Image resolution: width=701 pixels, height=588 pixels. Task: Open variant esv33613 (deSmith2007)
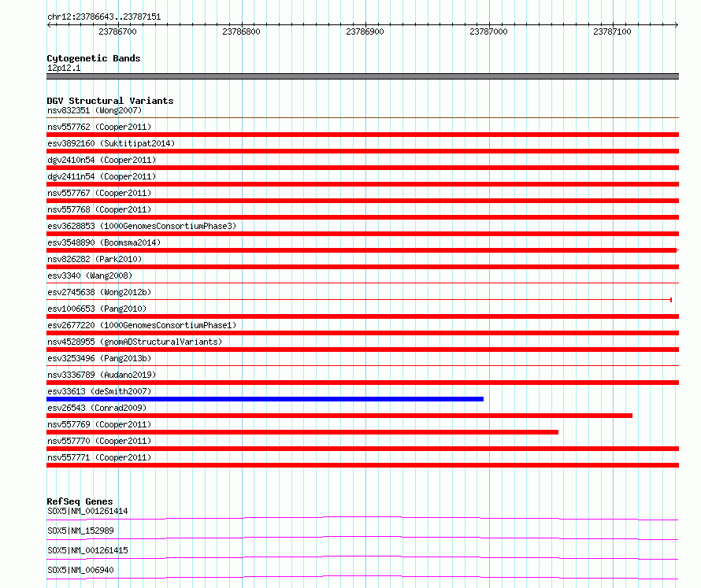click(x=99, y=391)
